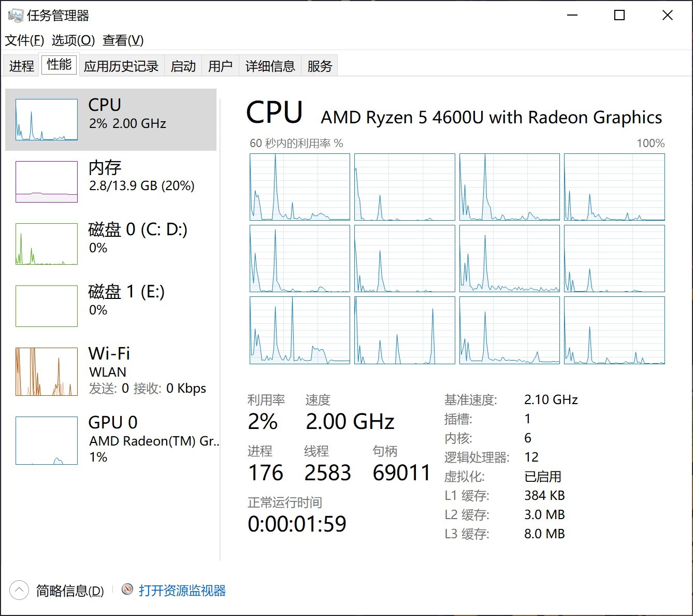The width and height of the screenshot is (693, 616).
Task: Switch to the 详细信息 (Details) tab
Action: coord(270,66)
